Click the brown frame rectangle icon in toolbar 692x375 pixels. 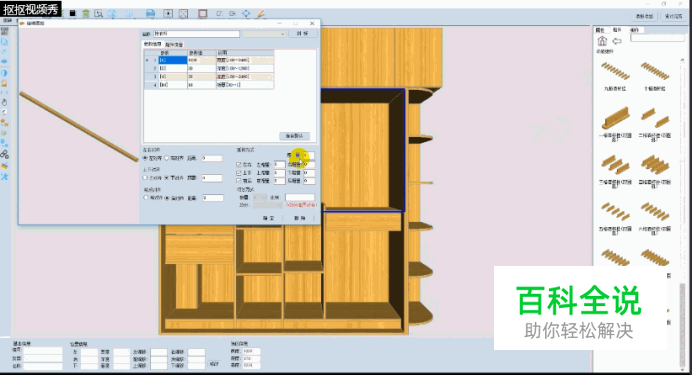tap(203, 14)
